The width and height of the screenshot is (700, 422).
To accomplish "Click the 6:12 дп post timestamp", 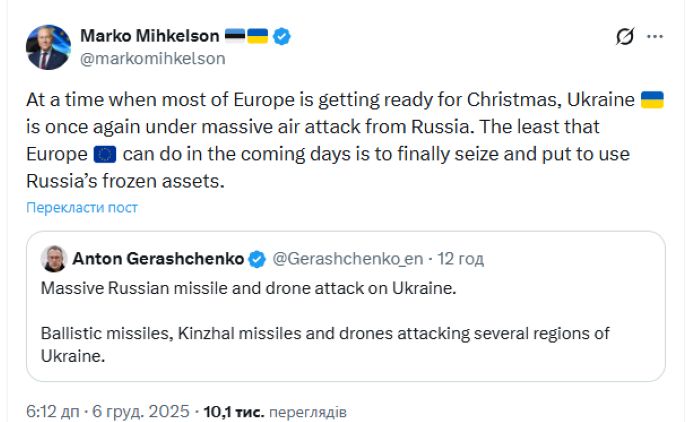I will coord(53,411).
